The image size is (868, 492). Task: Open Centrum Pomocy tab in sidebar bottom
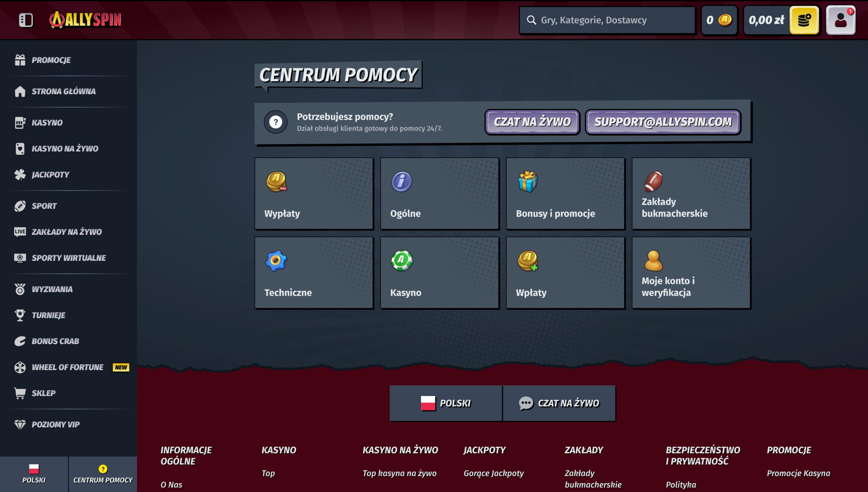click(x=103, y=474)
